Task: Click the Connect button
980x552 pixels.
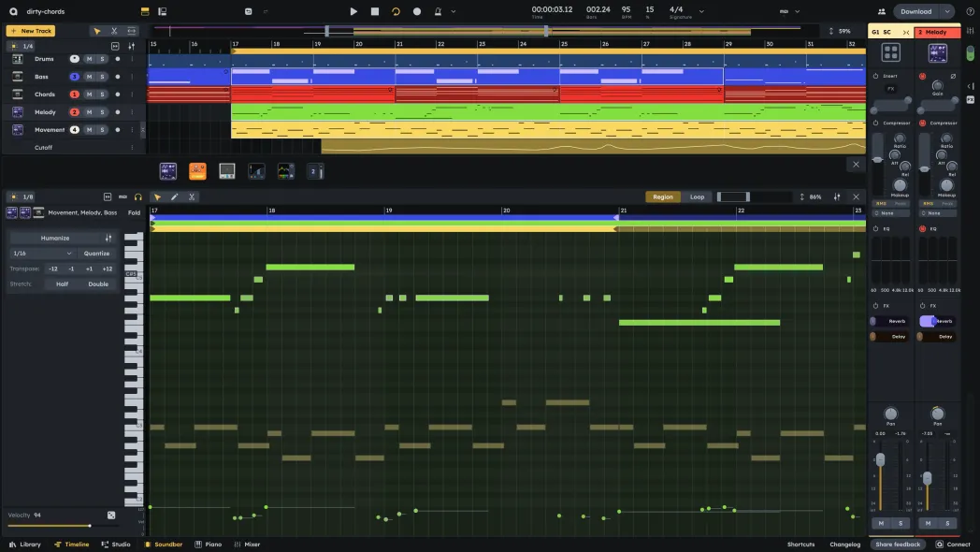Action: pos(953,545)
